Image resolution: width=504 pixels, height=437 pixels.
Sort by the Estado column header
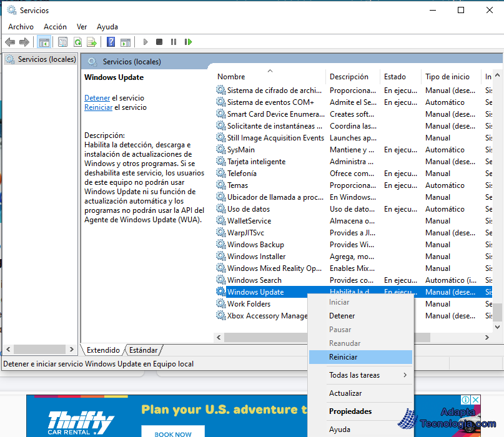point(400,77)
